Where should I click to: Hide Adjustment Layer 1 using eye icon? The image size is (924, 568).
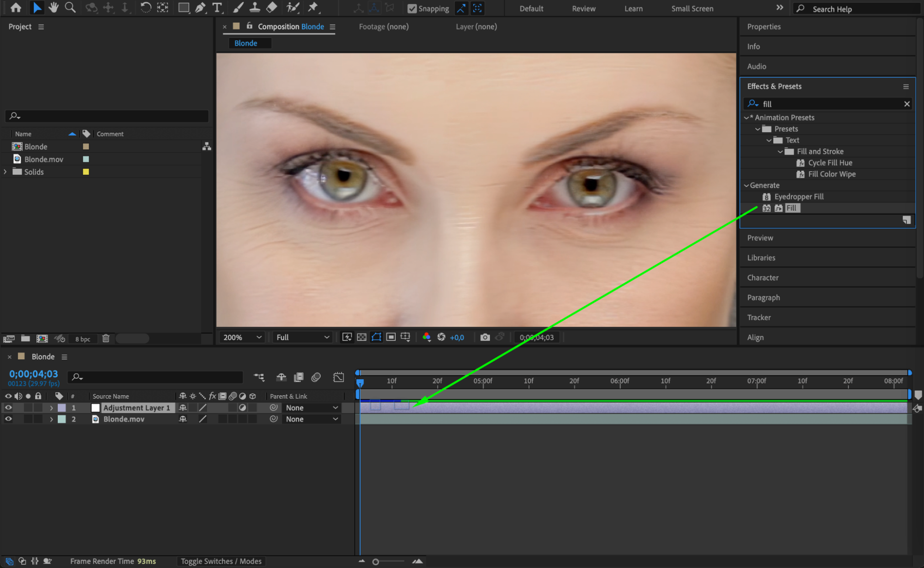click(x=8, y=407)
